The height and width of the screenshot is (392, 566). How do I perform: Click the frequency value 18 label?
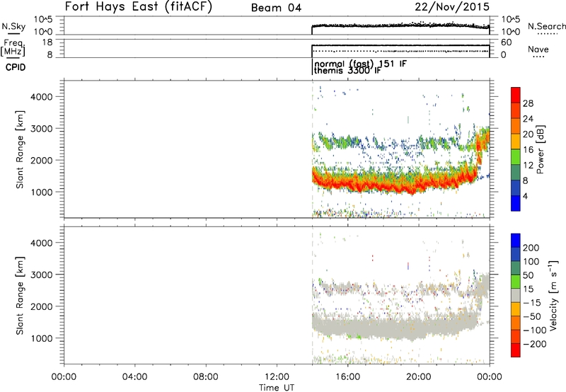click(x=47, y=42)
